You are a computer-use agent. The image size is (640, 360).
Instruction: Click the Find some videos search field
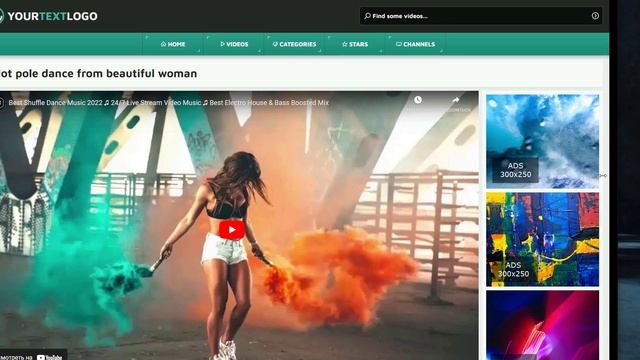(x=481, y=16)
